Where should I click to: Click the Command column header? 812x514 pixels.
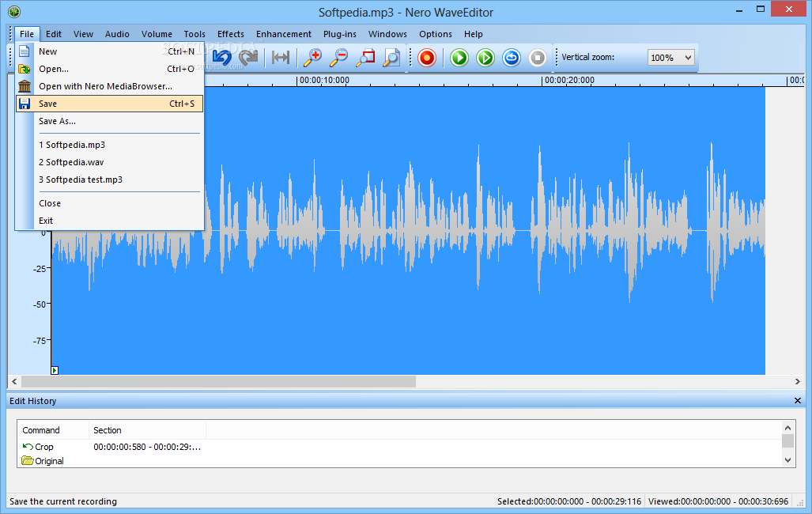53,430
